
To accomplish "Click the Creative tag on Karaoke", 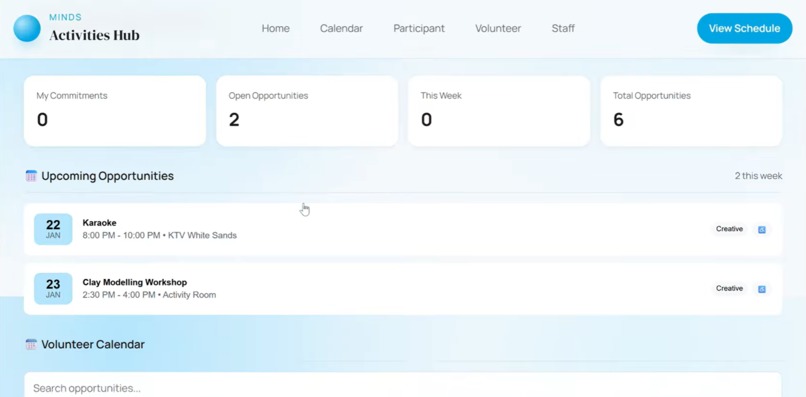I will coord(729,229).
